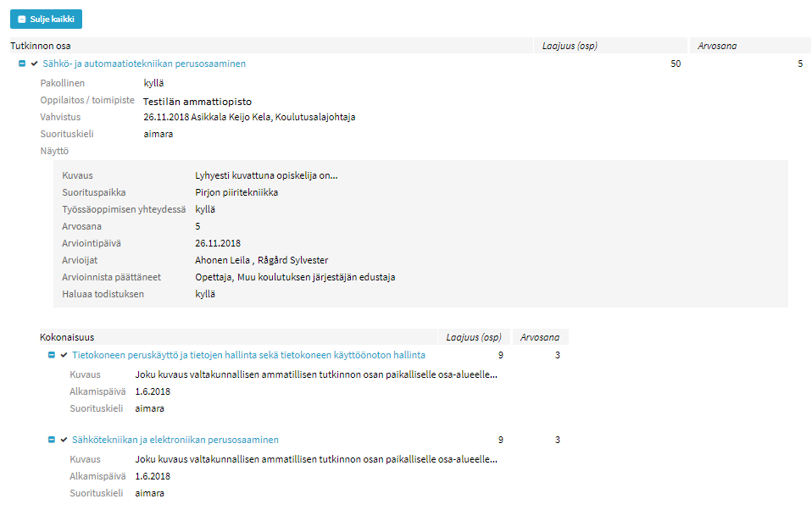This screenshot has width=812, height=510.
Task: Open Sähkötekniikan ja elektroniikan perusosaaminen link
Action: [175, 440]
